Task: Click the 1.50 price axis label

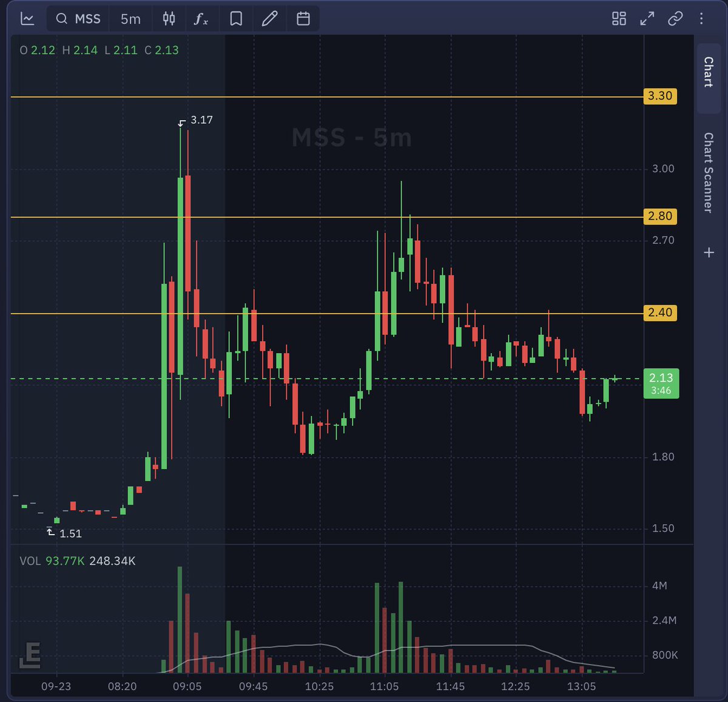Action: (663, 528)
